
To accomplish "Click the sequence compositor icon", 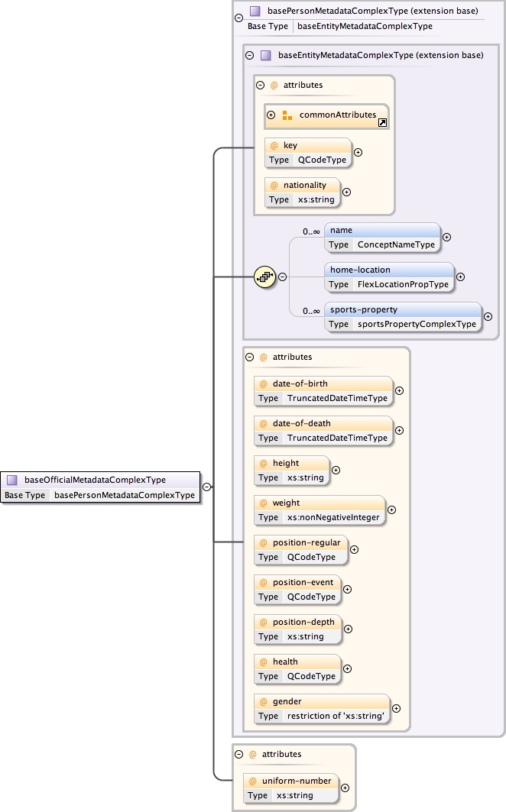I will [264, 277].
